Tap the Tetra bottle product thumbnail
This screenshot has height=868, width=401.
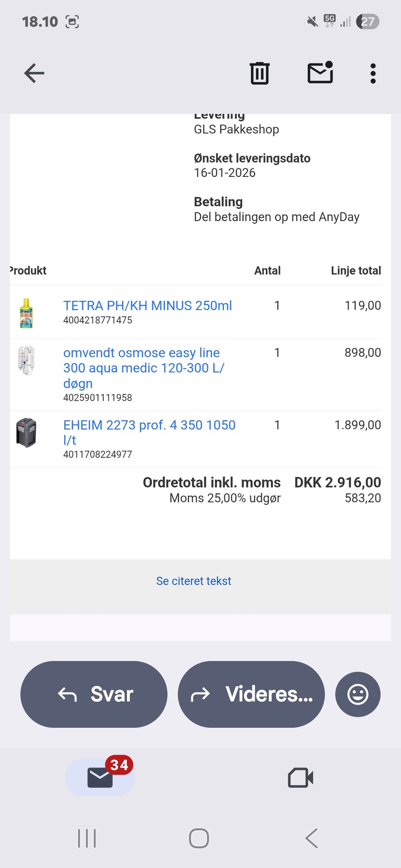pyautogui.click(x=26, y=313)
